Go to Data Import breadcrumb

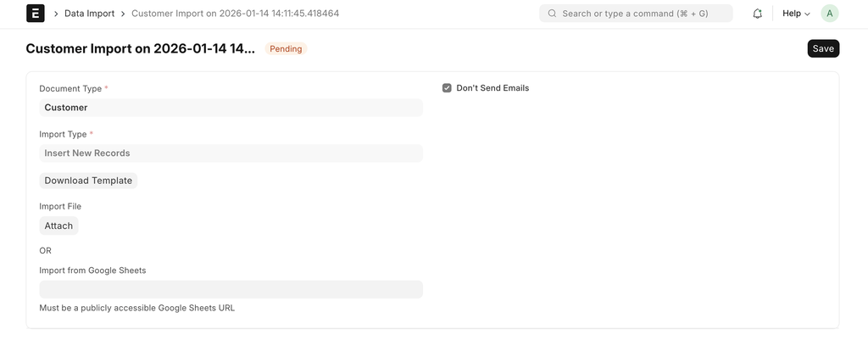pyautogui.click(x=90, y=14)
